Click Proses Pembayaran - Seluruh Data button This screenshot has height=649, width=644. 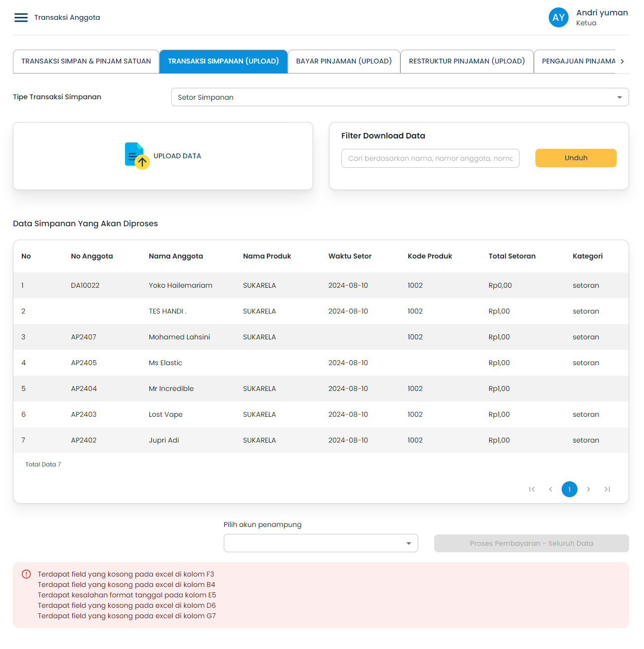point(531,543)
